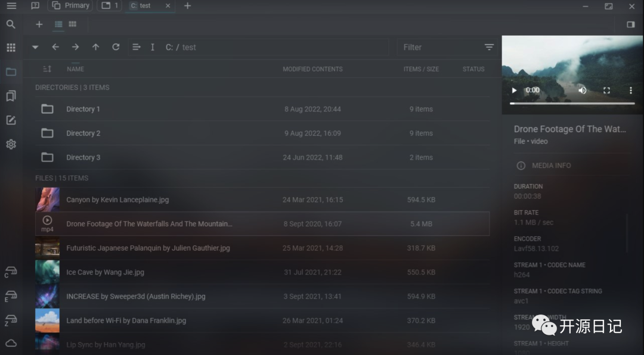The image size is (644, 355).
Task: Click the tab counter button showing 1
Action: 109,6
